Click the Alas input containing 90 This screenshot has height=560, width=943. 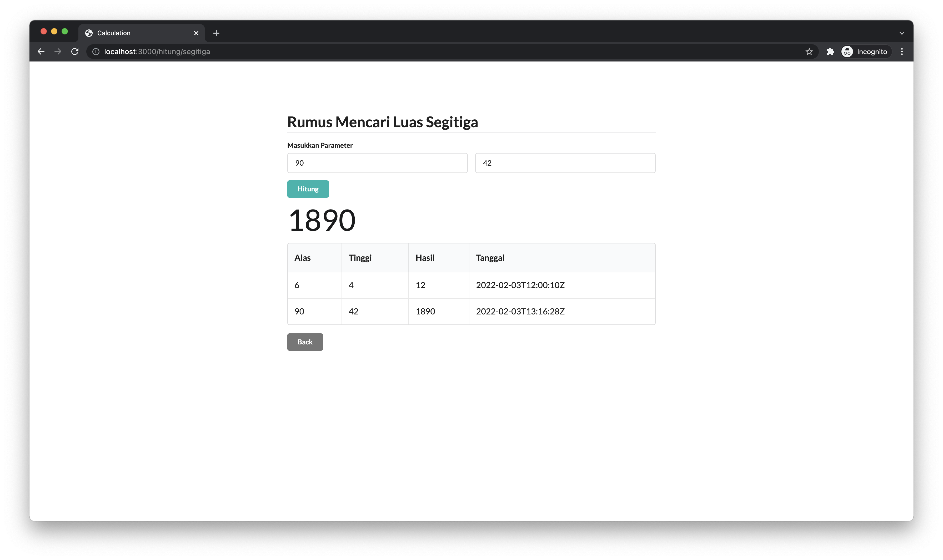(377, 163)
